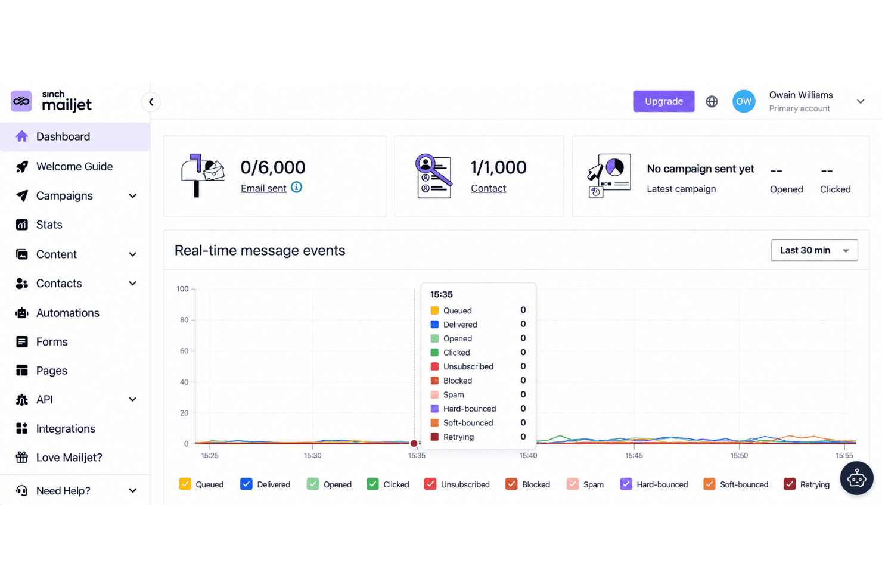Click the Integrations blocks icon
882x588 pixels.
22,428
